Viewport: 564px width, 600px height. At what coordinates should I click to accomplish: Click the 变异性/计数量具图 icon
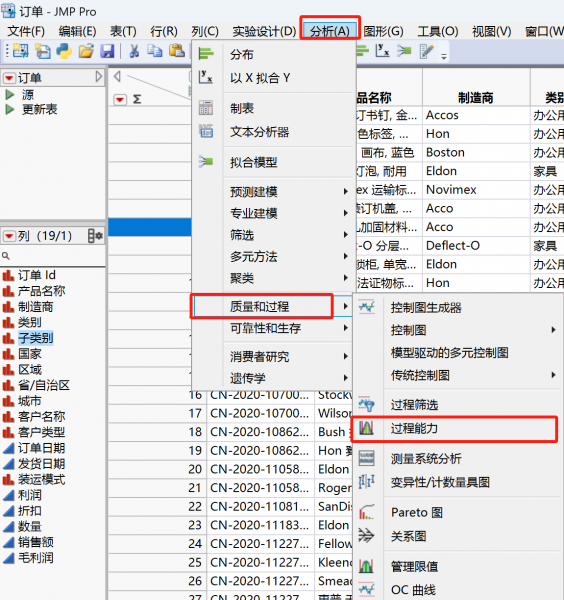[367, 482]
